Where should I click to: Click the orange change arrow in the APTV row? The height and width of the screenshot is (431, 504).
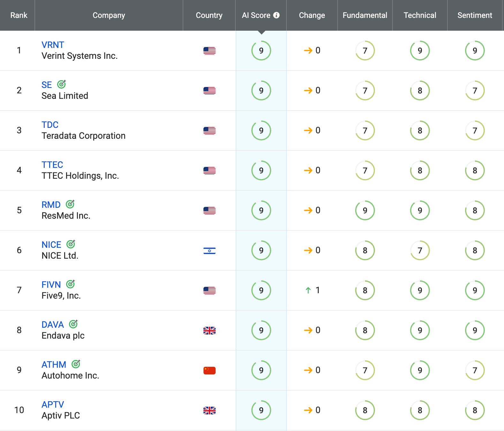[308, 410]
